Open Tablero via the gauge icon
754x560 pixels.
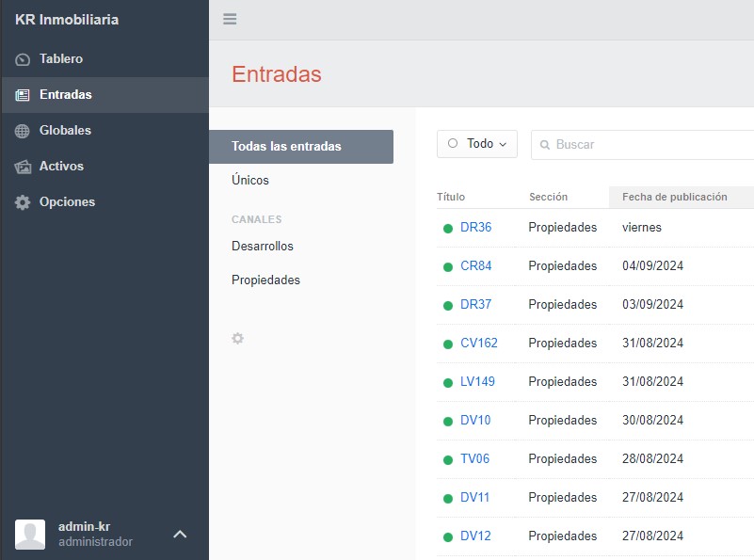click(x=23, y=59)
